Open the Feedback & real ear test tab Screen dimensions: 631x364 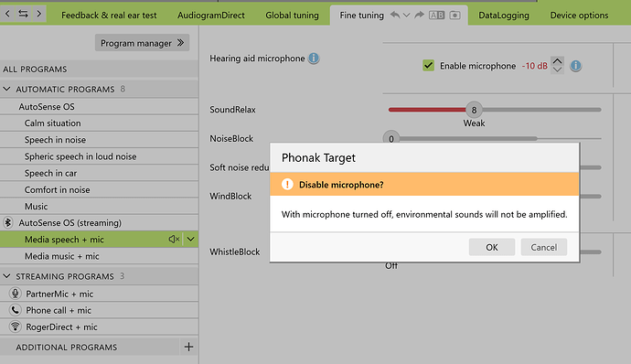[x=109, y=16]
